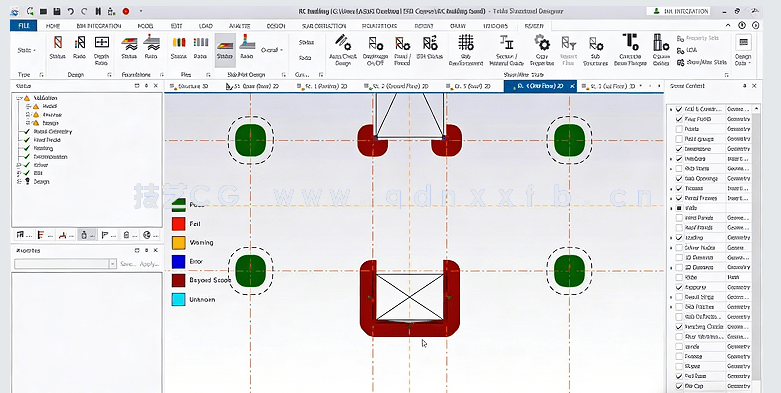Open the FILE menu
Viewport: 781px width, 393px height.
(23, 26)
